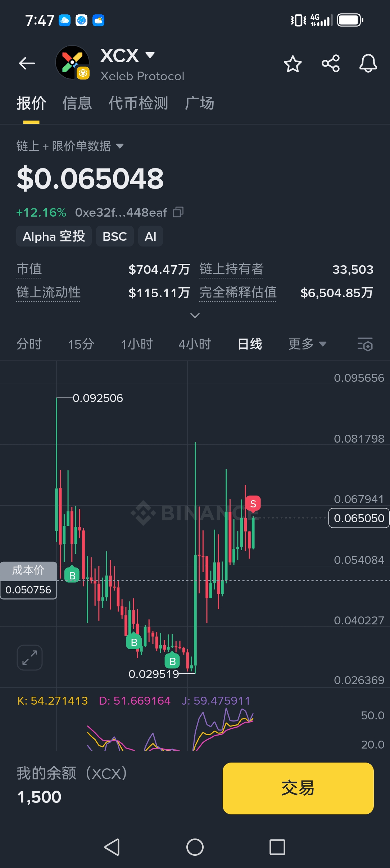Viewport: 390px width, 868px height.
Task: Copy the contract address 0xe32f...448eaf
Action: click(x=178, y=212)
